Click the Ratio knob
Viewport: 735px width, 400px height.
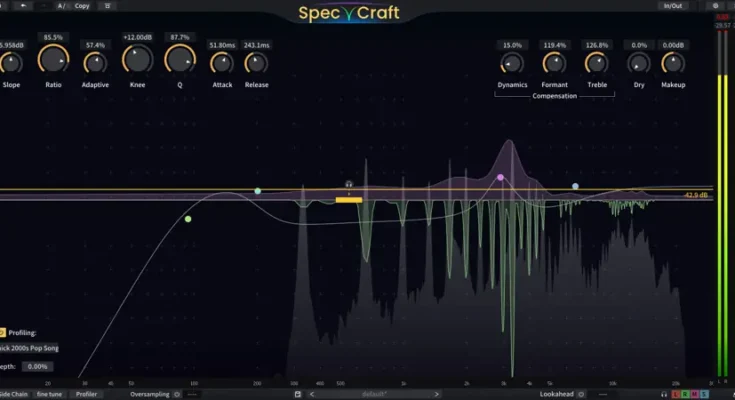tap(53, 61)
